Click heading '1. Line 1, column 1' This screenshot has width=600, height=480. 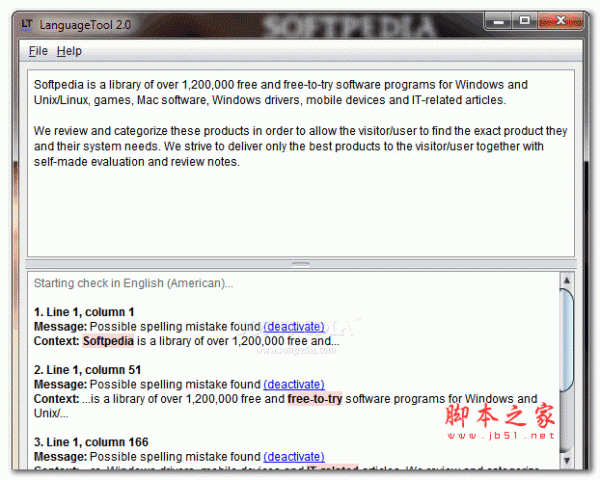pyautogui.click(x=84, y=312)
